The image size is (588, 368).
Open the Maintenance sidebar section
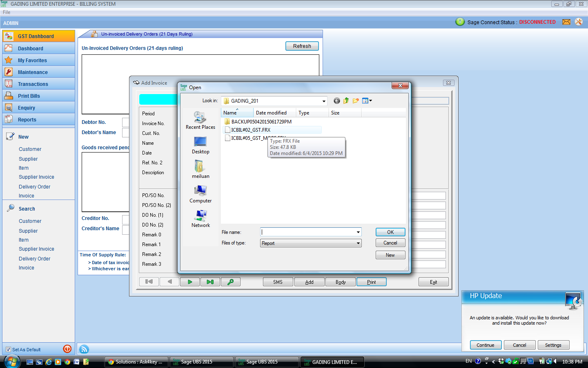tap(38, 72)
